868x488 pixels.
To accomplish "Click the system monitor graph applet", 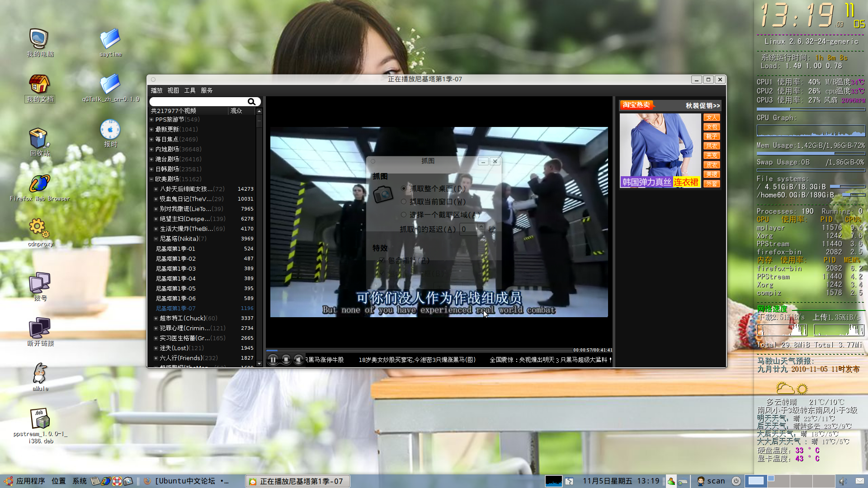I will [x=553, y=481].
